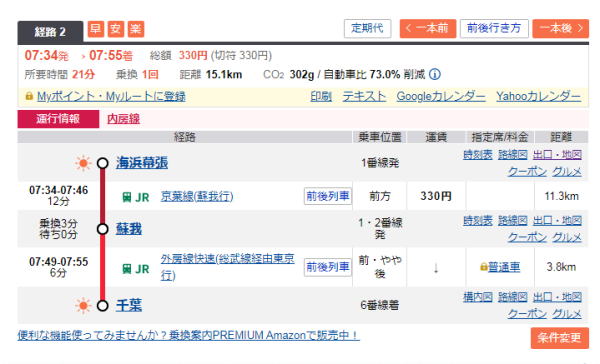
Task: Open 路線図 for 千葉
Action: coord(513,297)
